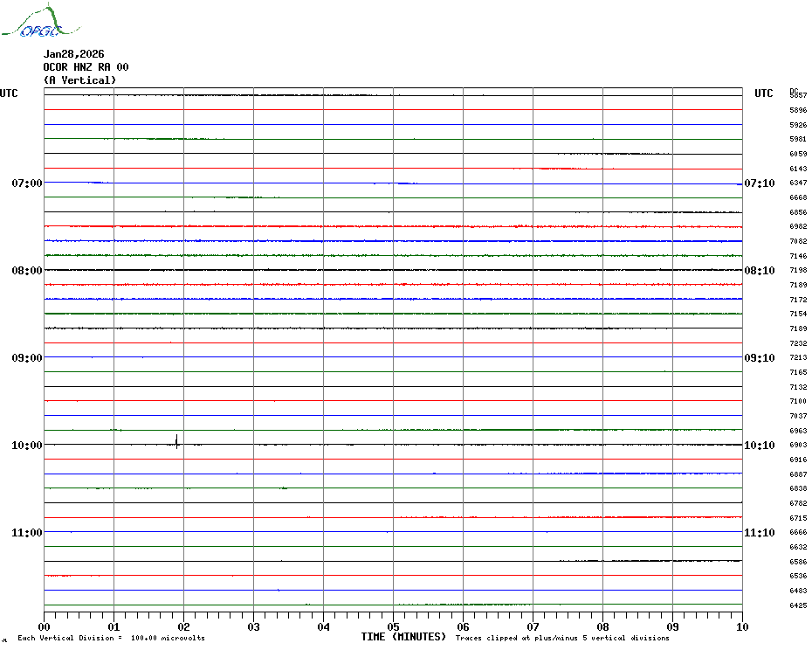Click the minute 02 axis label

(184, 626)
